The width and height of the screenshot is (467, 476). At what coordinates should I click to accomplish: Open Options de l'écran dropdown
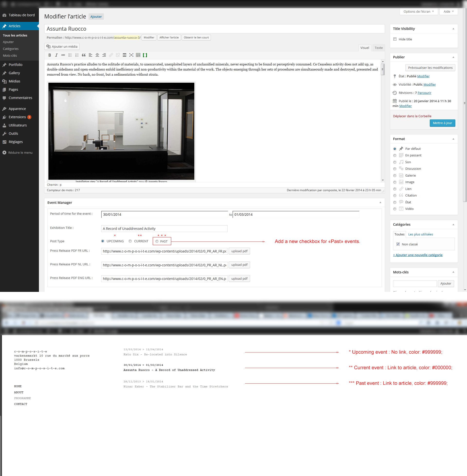pos(419,11)
